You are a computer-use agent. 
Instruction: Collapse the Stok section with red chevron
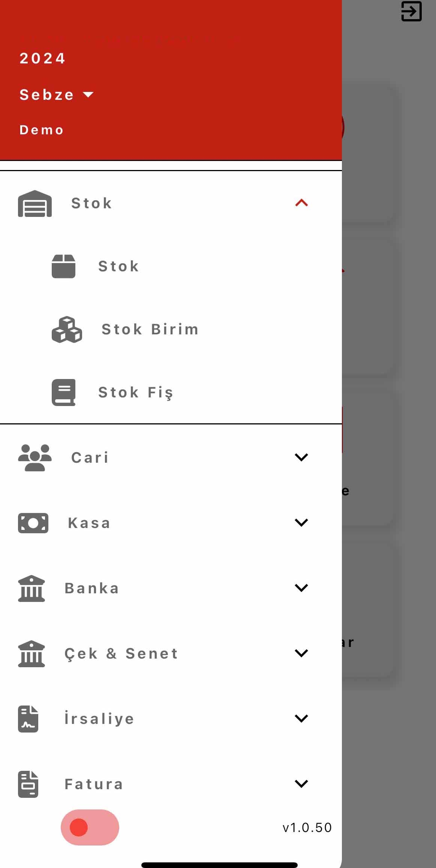tap(301, 203)
